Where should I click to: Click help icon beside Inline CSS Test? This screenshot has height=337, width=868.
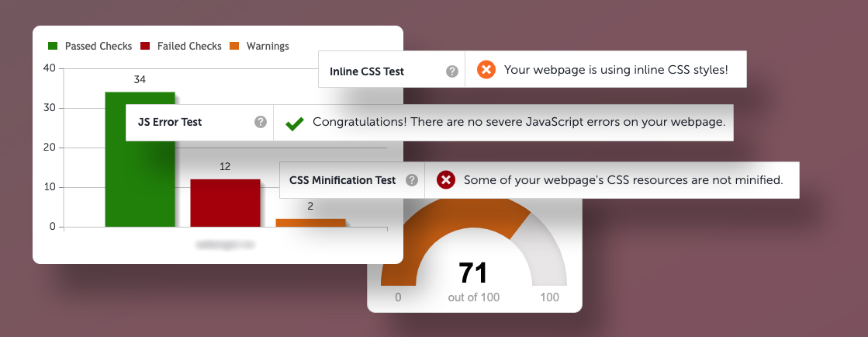452,71
